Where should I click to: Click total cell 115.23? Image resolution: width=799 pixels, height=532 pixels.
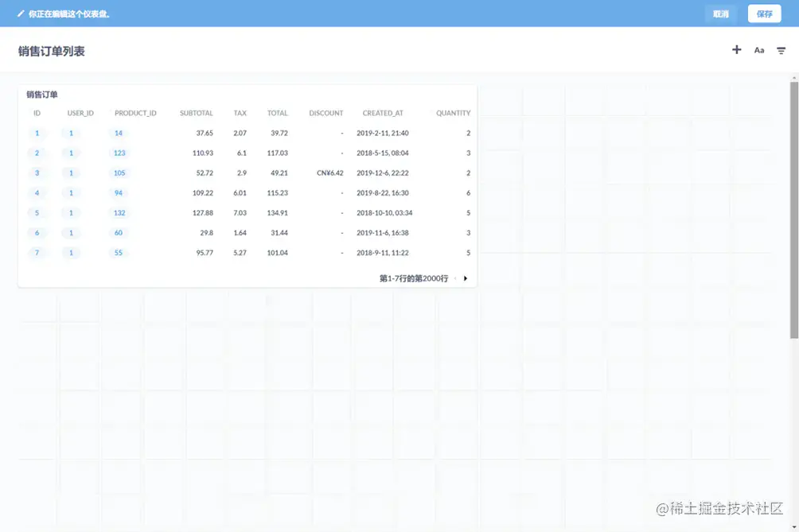click(x=278, y=193)
